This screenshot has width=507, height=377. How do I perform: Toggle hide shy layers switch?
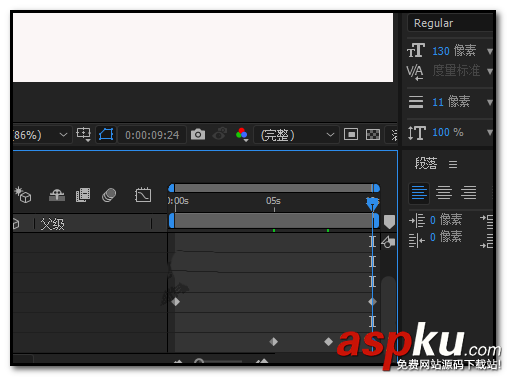(57, 195)
